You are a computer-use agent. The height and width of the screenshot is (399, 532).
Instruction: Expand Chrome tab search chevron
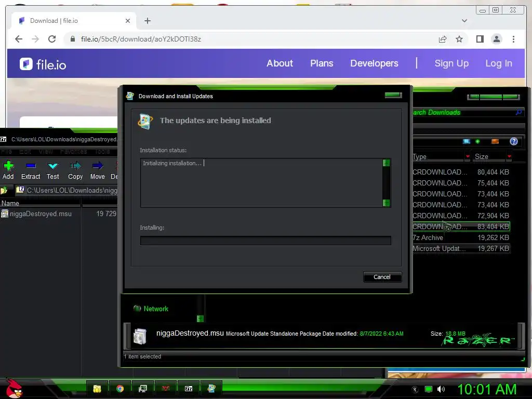[464, 21]
